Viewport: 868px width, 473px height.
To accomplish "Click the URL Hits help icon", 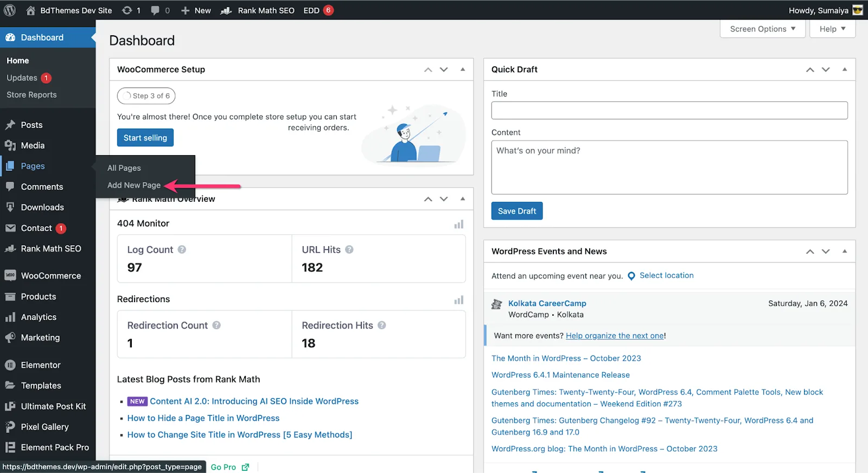I will click(x=349, y=250).
